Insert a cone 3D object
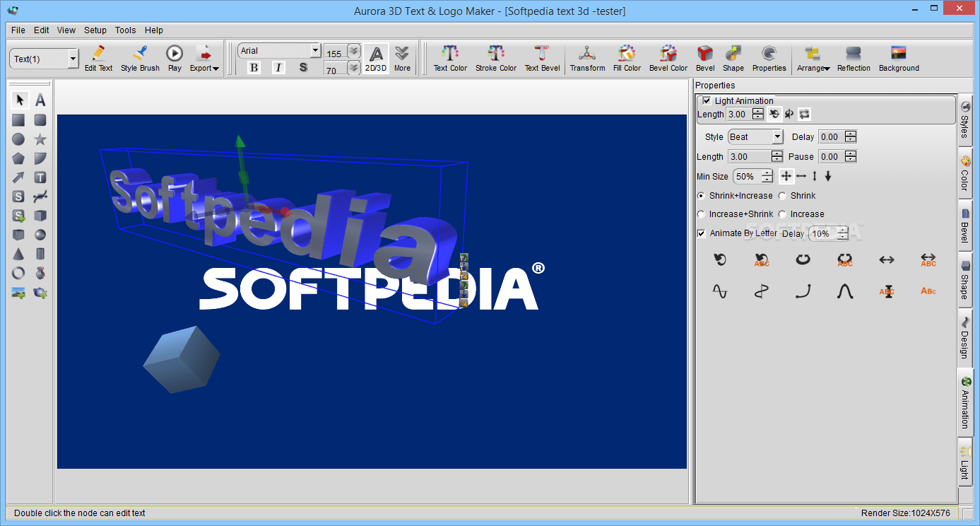The image size is (980, 526). [19, 254]
